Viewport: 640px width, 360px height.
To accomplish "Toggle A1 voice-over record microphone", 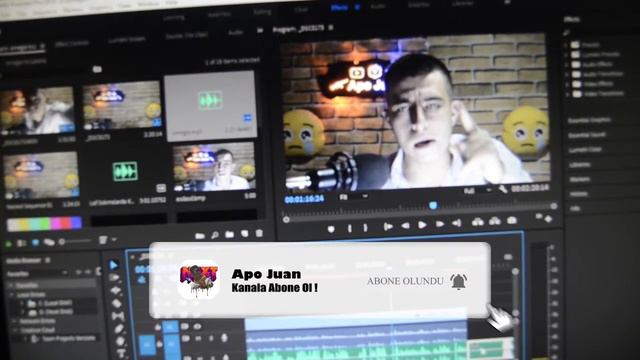I will click(224, 338).
